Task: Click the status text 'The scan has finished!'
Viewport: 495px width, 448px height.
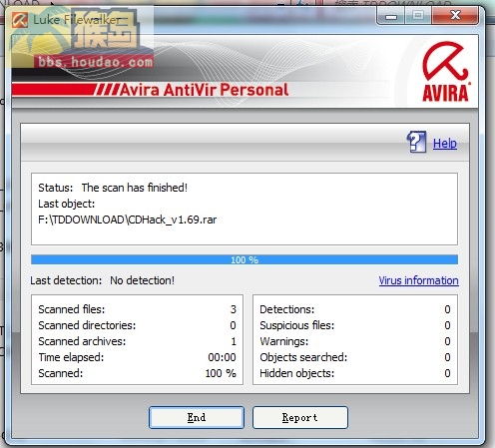Action: point(135,188)
